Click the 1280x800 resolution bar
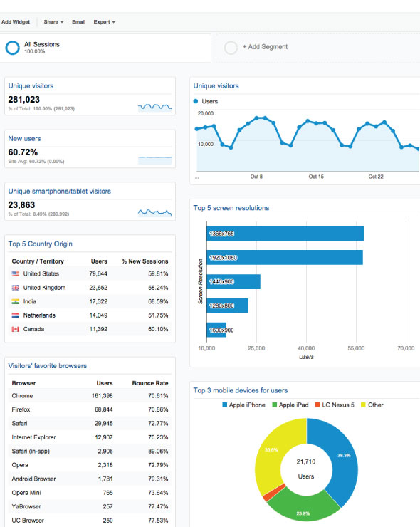 [x=228, y=306]
